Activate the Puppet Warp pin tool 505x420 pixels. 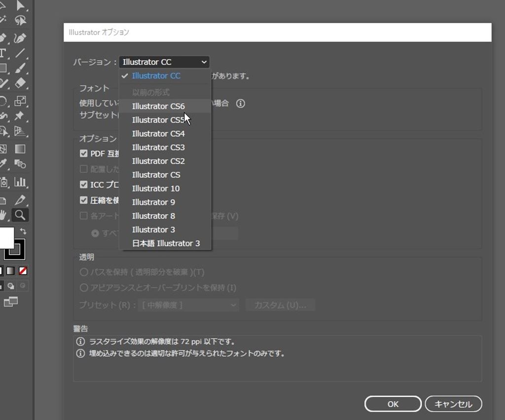20,116
